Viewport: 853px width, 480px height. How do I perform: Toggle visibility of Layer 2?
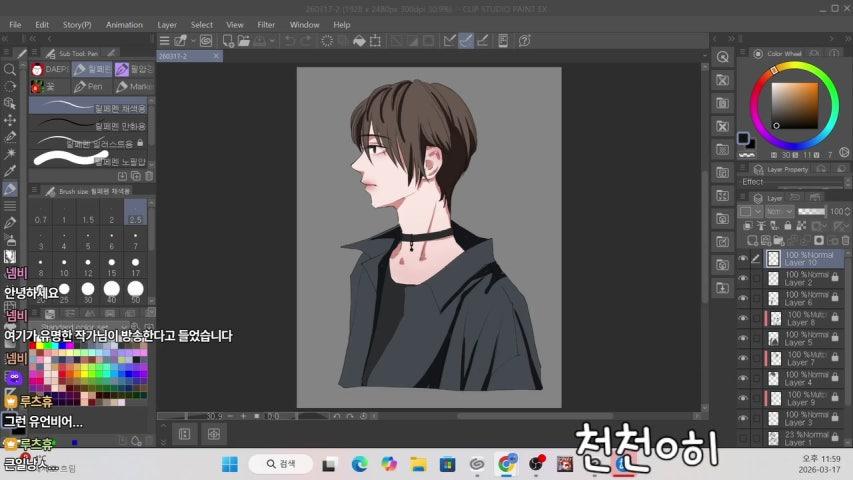click(743, 278)
